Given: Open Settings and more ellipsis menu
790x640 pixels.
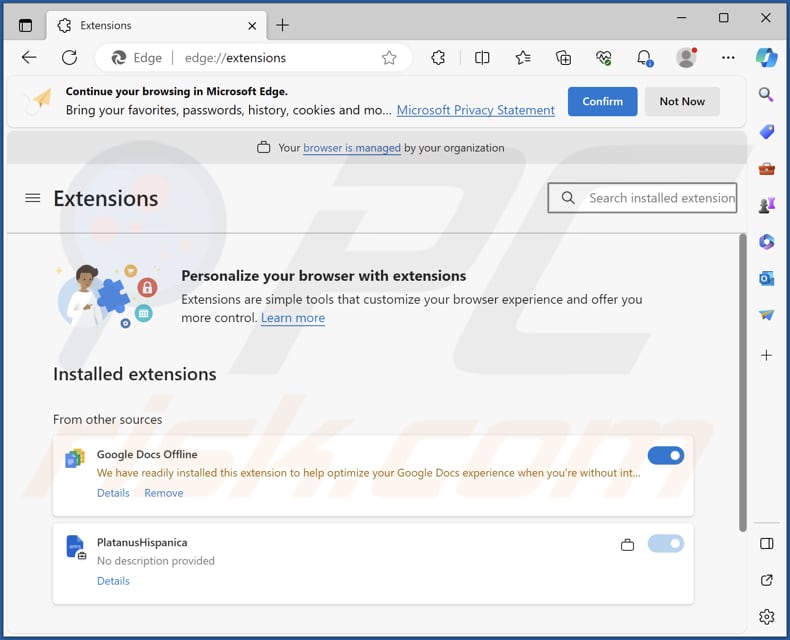Looking at the screenshot, I should pyautogui.click(x=728, y=57).
